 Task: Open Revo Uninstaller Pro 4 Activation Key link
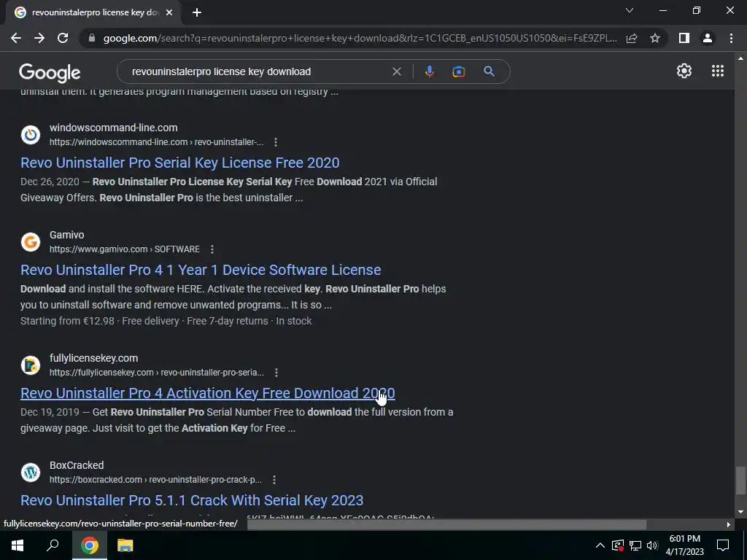click(207, 393)
